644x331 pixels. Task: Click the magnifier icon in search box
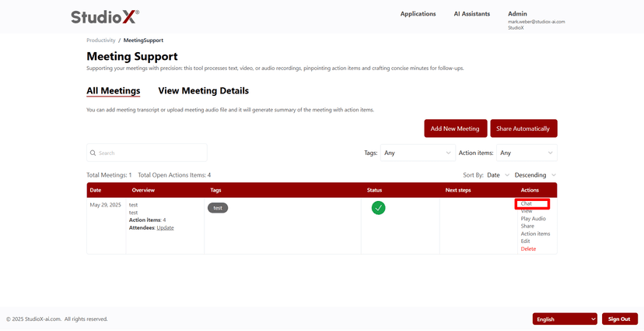(x=93, y=153)
